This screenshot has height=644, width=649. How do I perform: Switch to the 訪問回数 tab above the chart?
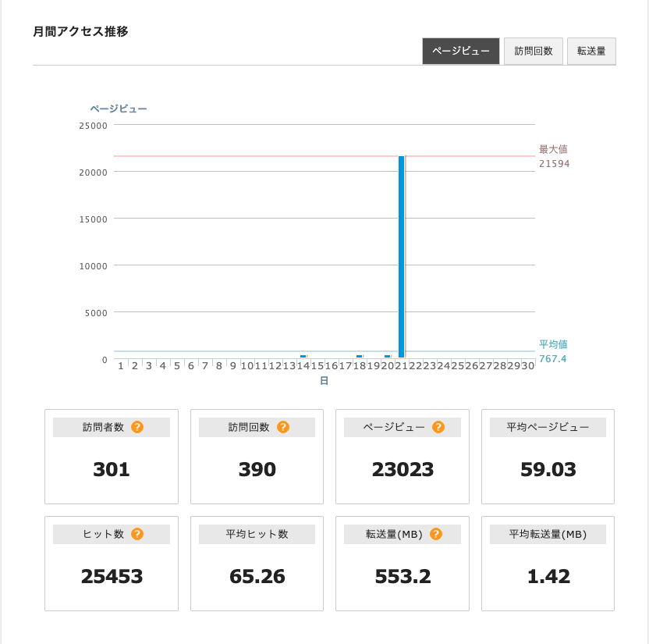pos(534,52)
